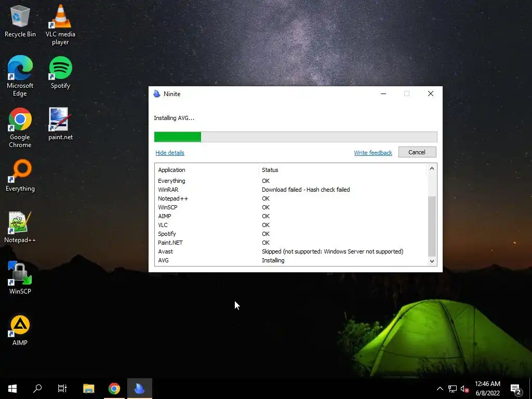Select the WinSCP list row
This screenshot has height=399, width=532.
(291, 207)
